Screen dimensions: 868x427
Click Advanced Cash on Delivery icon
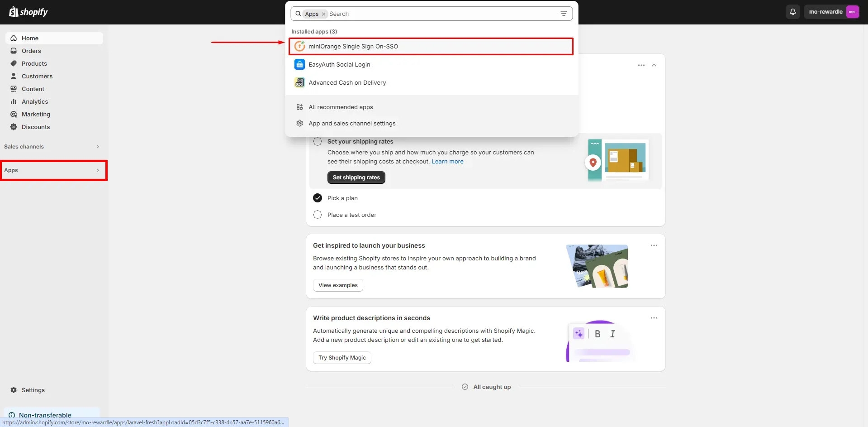click(x=299, y=82)
